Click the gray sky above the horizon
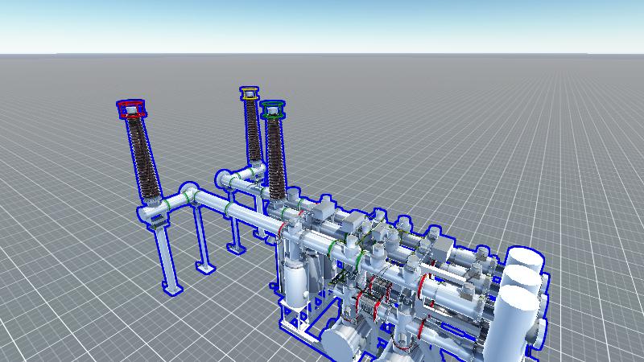The image size is (644, 362). [322, 24]
